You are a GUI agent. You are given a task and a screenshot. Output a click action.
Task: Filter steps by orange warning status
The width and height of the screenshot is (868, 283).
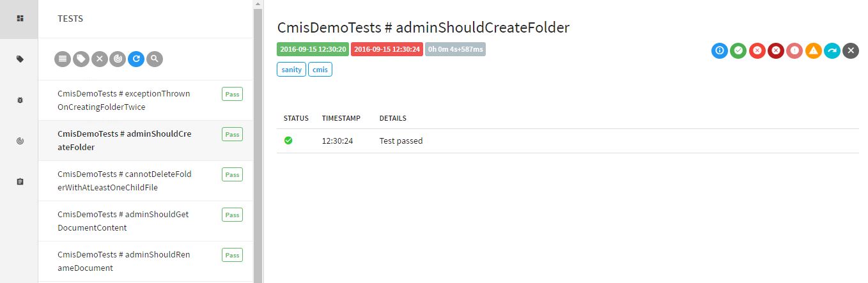[813, 50]
